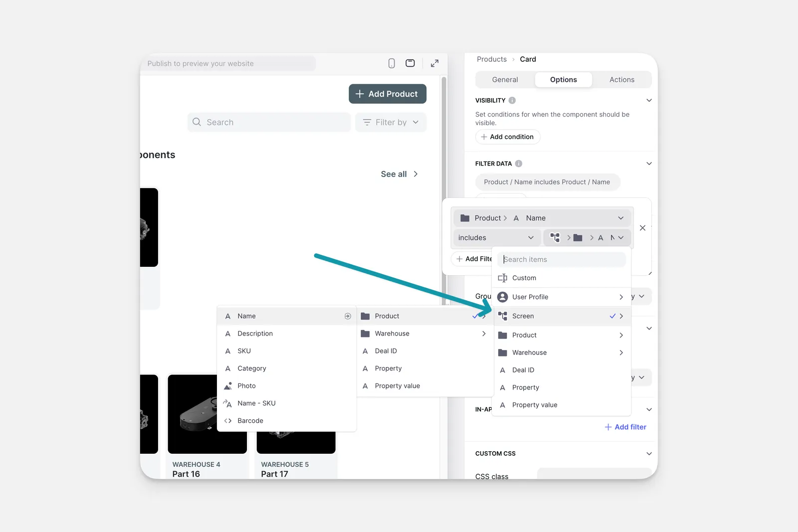Click the tablet device preview icon
Screen dimensions: 798x532
[410, 63]
